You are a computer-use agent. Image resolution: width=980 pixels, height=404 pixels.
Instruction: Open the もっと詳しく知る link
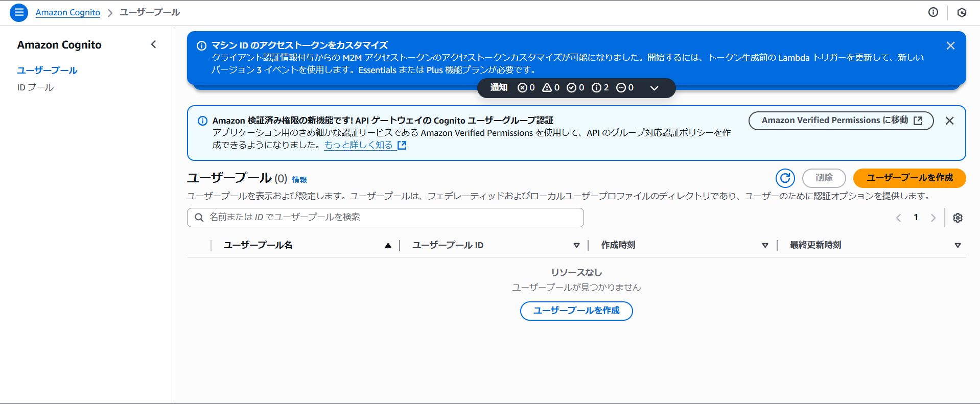(x=365, y=145)
